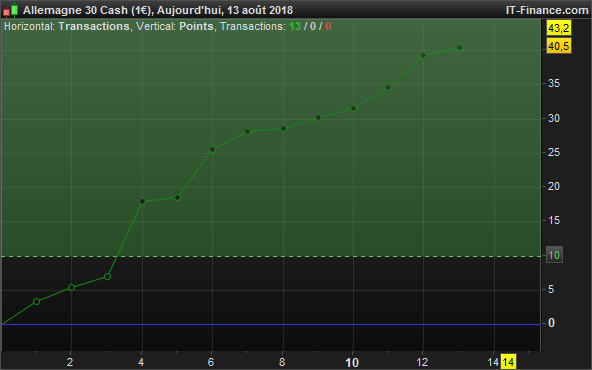
Task: Select the data point at transaction 7
Action: (247, 131)
